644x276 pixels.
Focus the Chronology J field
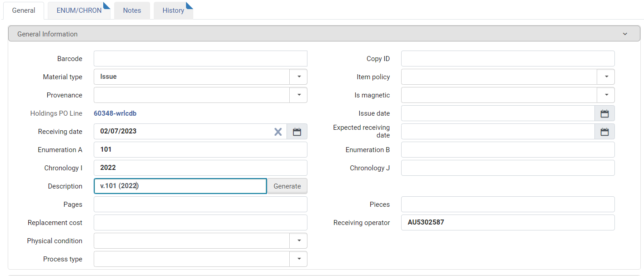pyautogui.click(x=508, y=168)
